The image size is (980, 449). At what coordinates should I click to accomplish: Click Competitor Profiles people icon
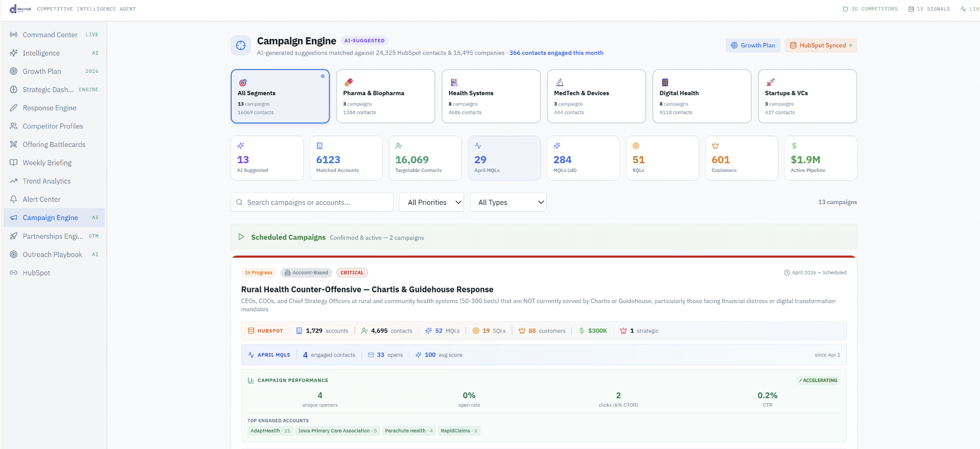(x=14, y=126)
